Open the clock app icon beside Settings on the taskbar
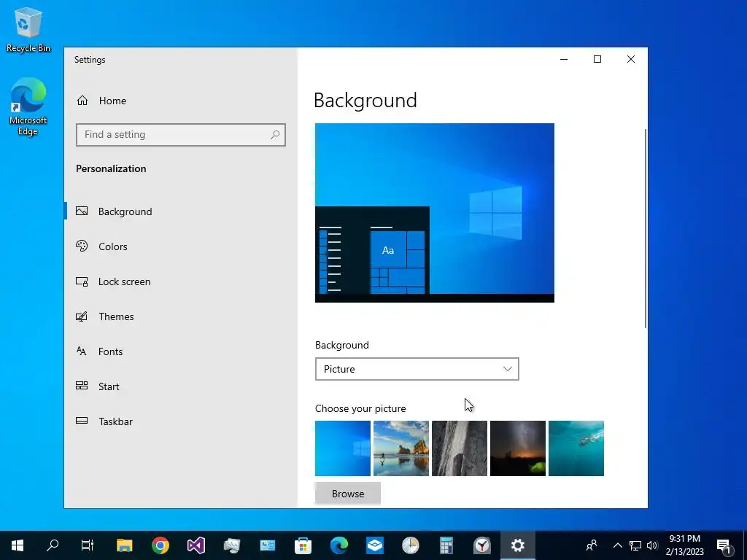 (482, 545)
